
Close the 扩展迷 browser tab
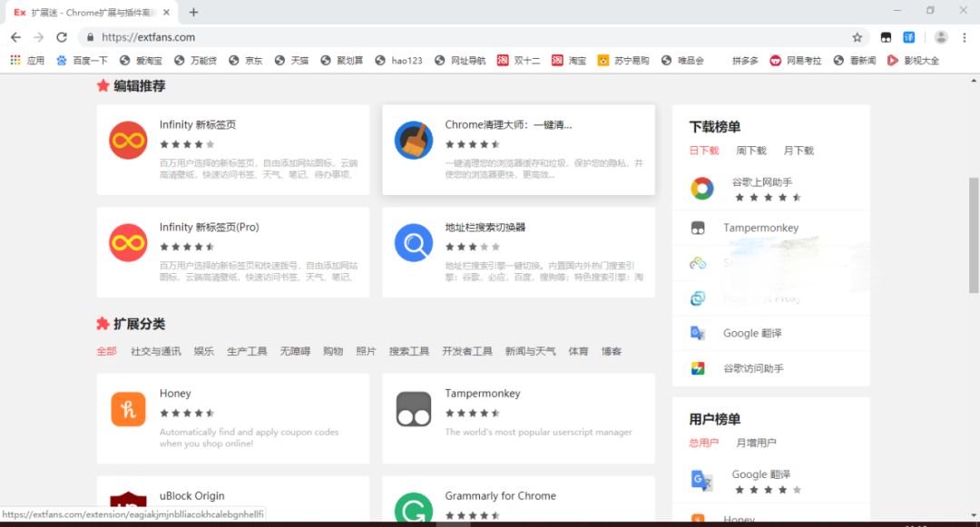pyautogui.click(x=166, y=12)
